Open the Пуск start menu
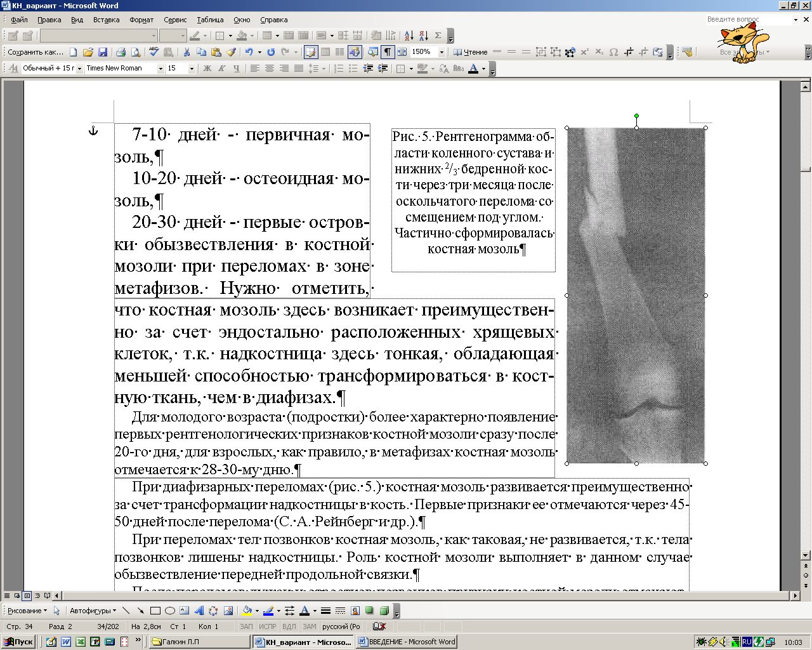Screen dimensions: 812x650 click(x=18, y=642)
